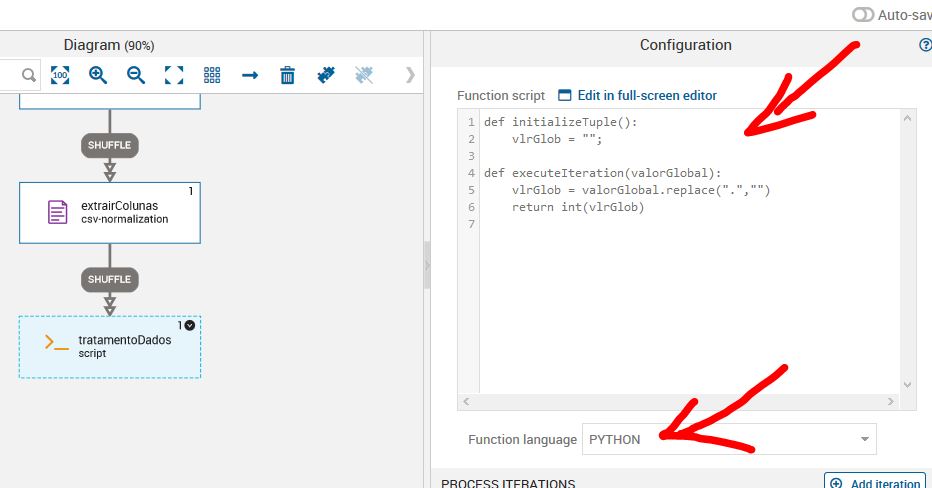
Task: Click the SHUFFLE label above tratamentoDados
Action: point(109,279)
